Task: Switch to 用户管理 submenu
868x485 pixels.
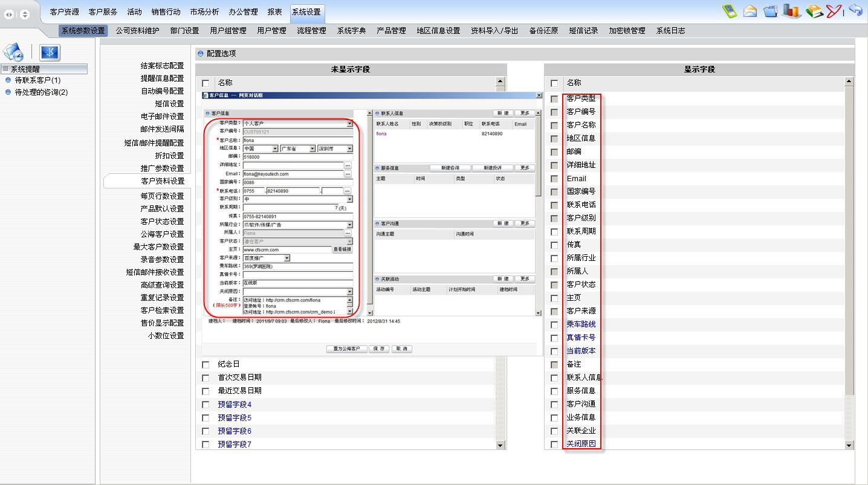Action: (271, 31)
